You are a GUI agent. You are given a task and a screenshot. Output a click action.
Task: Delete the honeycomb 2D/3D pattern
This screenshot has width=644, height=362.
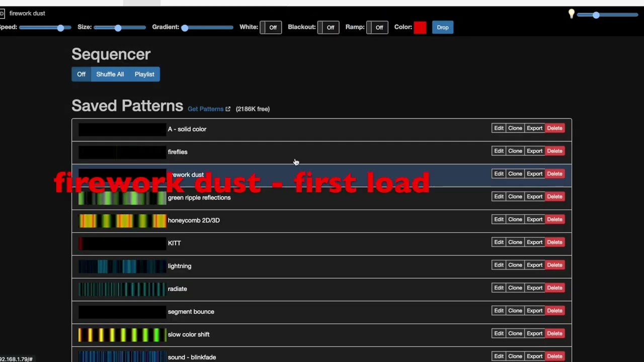click(x=555, y=219)
